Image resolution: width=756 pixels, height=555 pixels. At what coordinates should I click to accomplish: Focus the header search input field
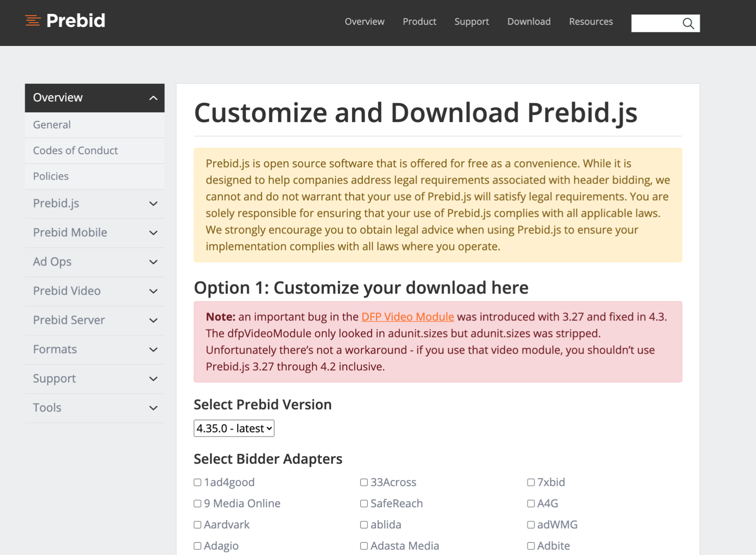[655, 23]
